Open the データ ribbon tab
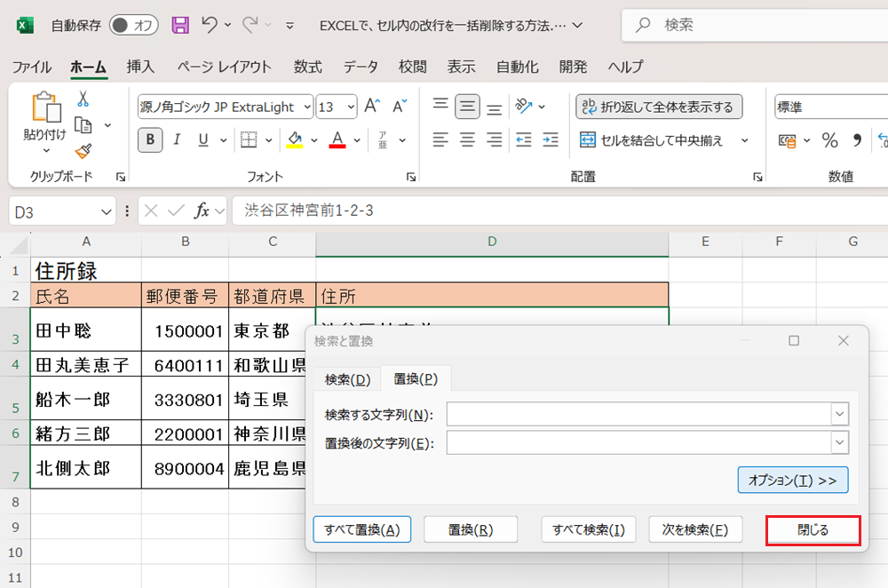888x588 pixels. 361,67
